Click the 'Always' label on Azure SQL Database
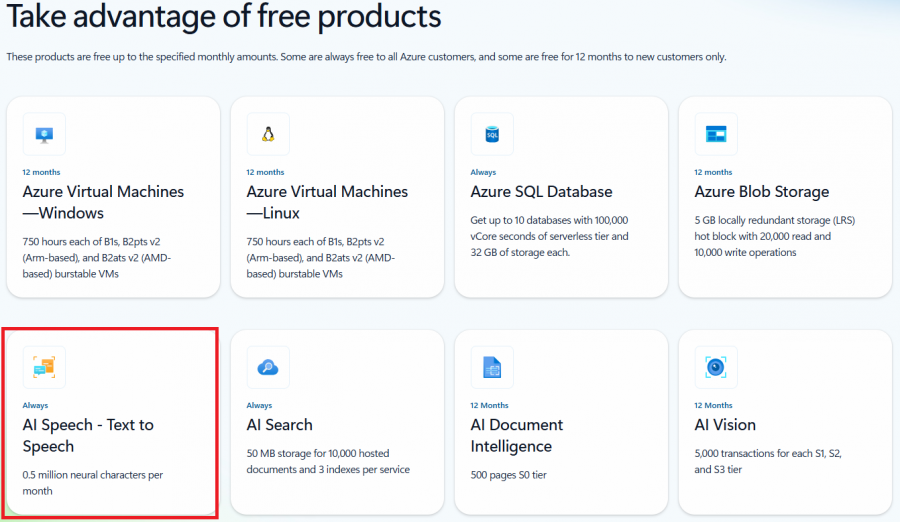 click(x=482, y=172)
